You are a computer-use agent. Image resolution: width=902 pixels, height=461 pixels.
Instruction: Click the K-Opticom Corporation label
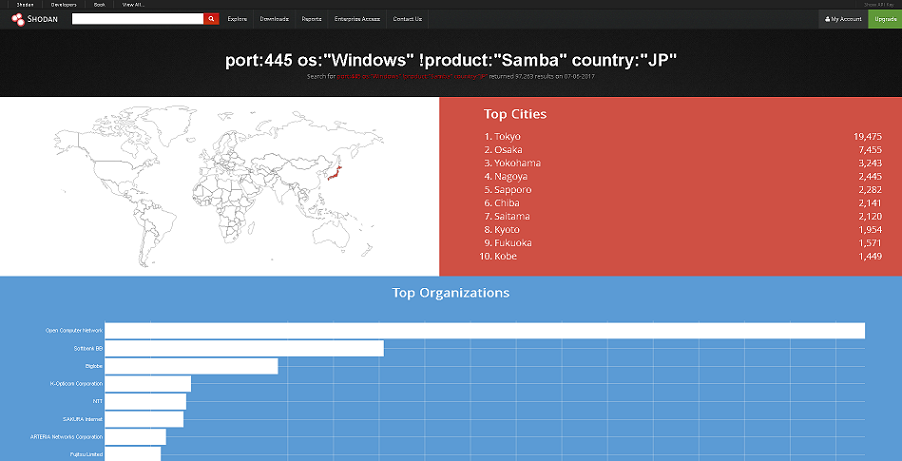tap(77, 384)
